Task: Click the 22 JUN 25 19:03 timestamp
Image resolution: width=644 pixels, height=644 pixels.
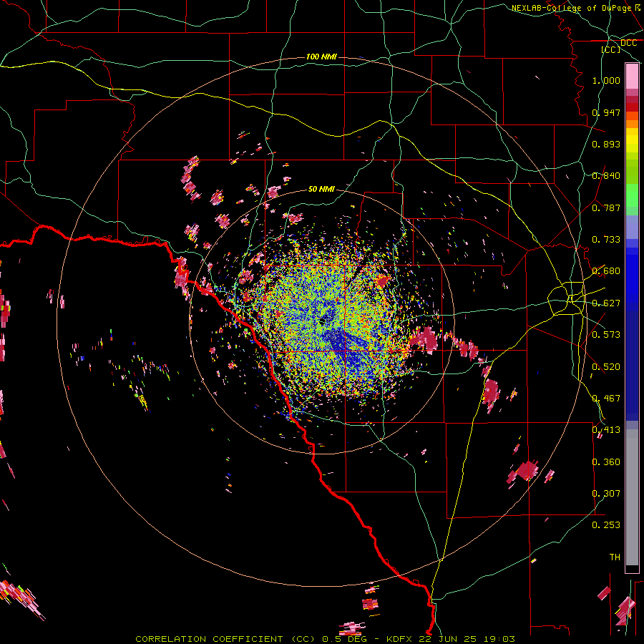Action: 467,639
